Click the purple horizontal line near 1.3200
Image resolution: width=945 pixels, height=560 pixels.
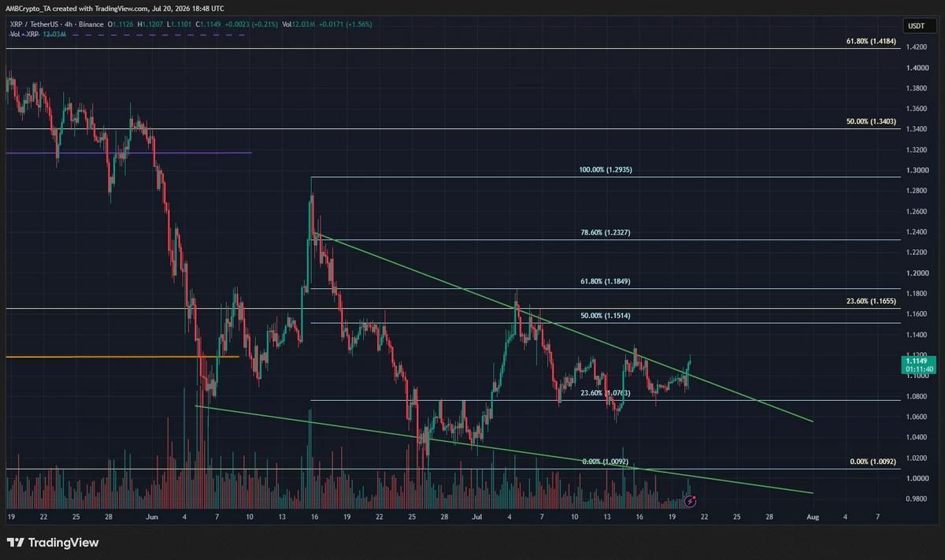pos(128,153)
